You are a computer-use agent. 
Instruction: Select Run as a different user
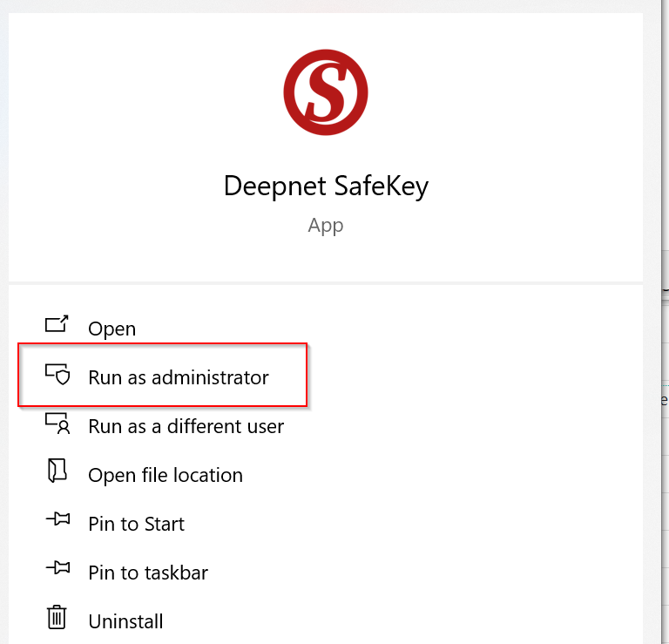pyautogui.click(x=186, y=427)
